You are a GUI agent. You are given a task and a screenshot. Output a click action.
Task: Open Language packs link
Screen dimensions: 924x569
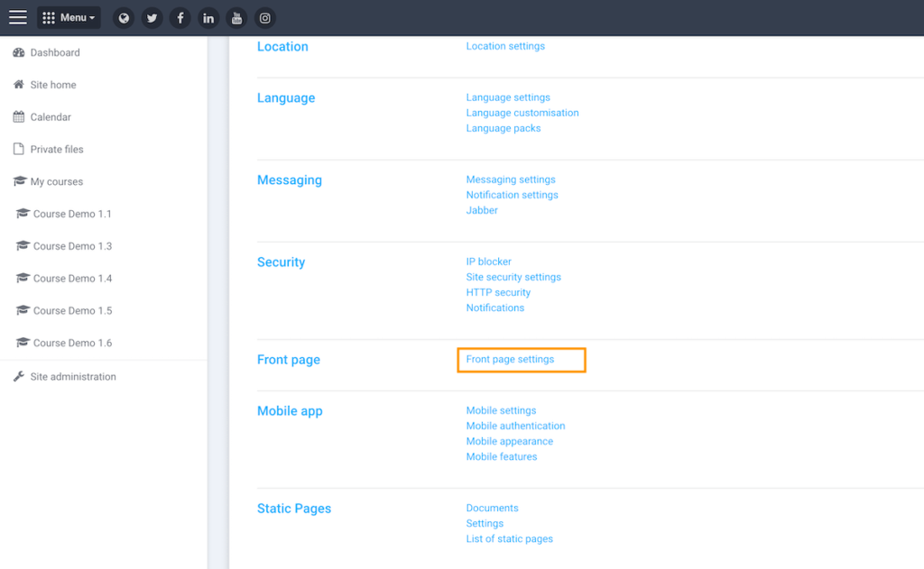click(504, 128)
